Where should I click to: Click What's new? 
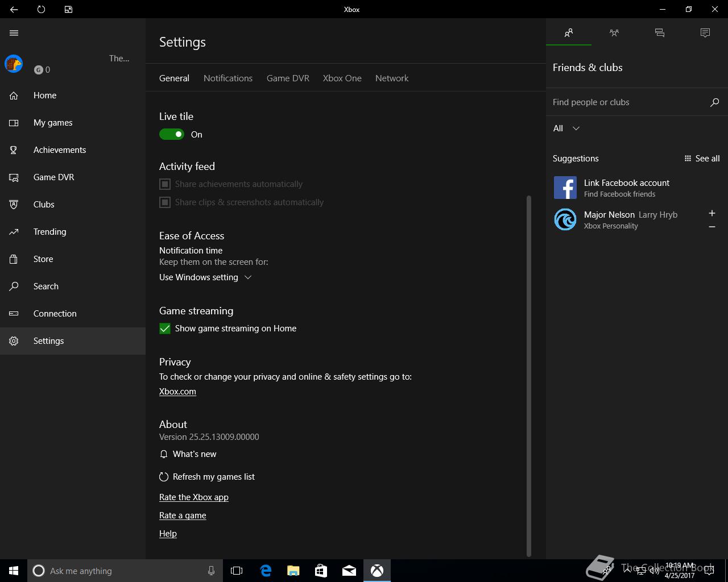188,454
